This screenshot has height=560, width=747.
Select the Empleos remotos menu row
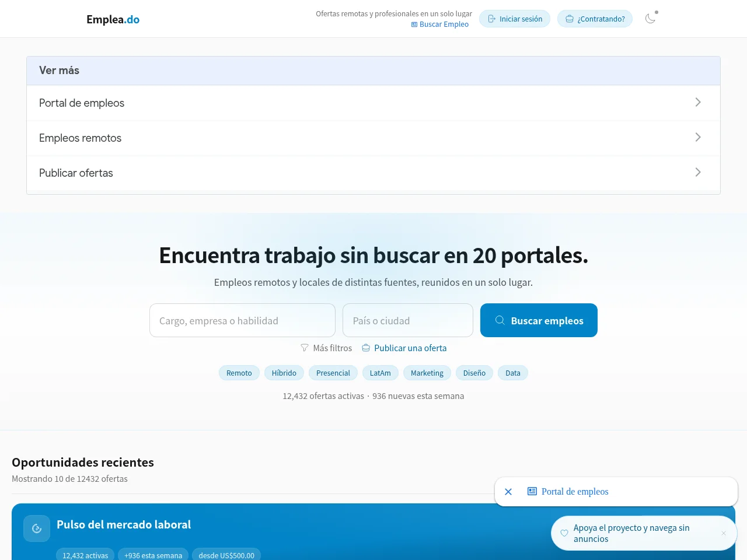click(373, 138)
